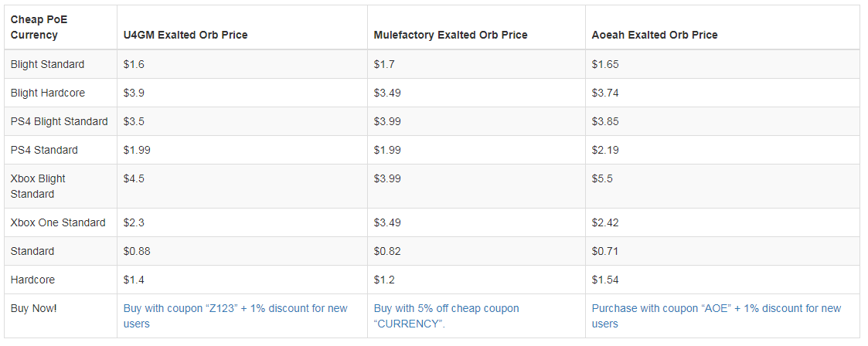Click the Cheap PoE Currency header cell
This screenshot has width=868, height=346.
39,27
